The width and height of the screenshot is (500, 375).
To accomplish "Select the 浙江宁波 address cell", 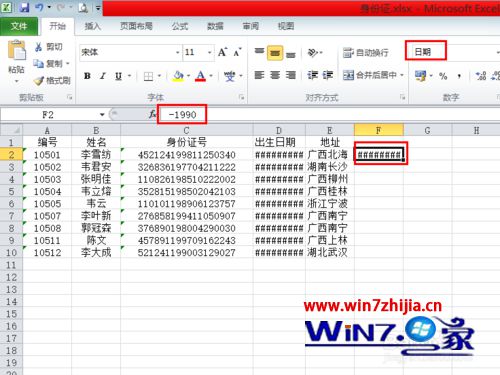I will 330,204.
